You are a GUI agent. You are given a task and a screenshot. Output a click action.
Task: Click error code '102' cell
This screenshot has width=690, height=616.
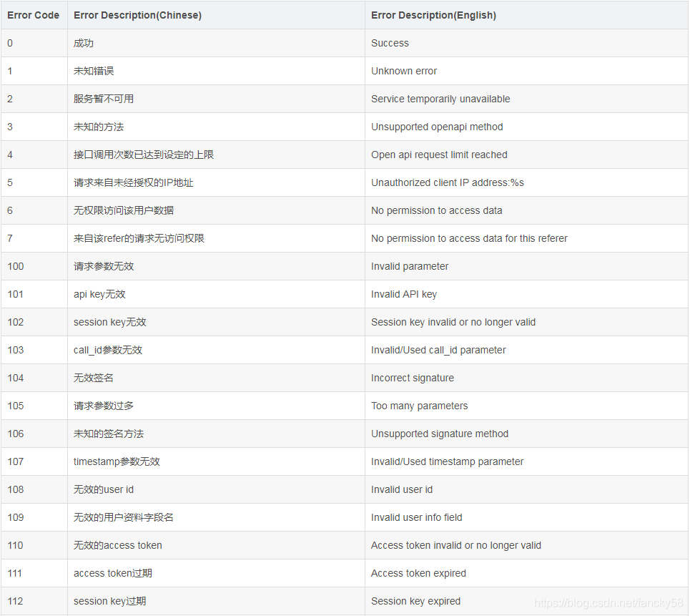pos(34,322)
